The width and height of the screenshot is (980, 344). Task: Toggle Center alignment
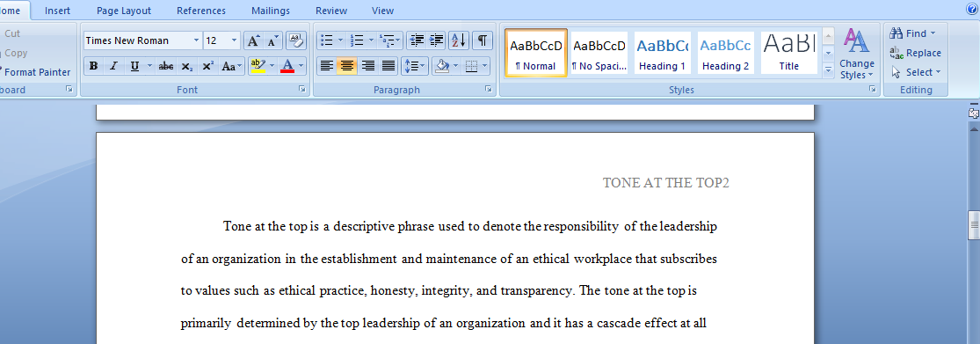click(347, 66)
